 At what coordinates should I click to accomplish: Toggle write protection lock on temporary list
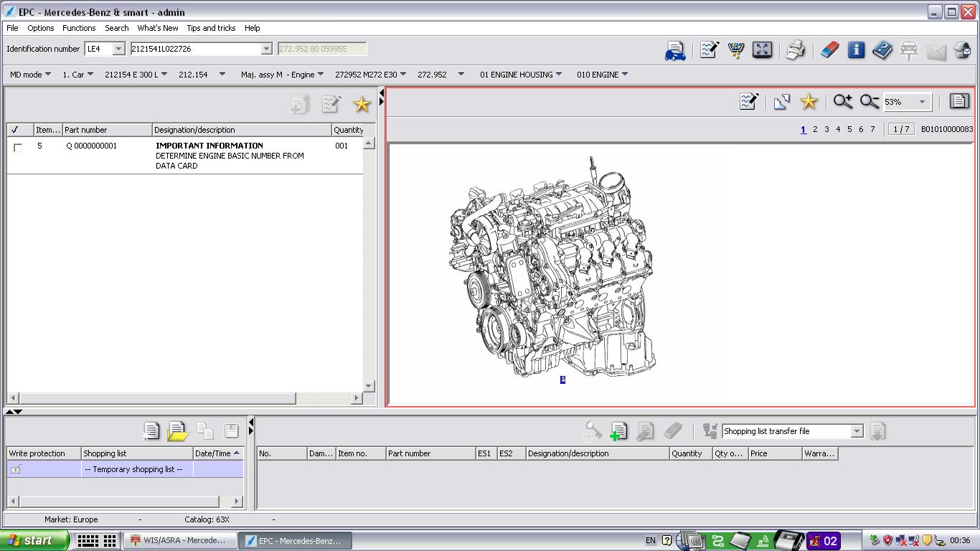[x=16, y=469]
